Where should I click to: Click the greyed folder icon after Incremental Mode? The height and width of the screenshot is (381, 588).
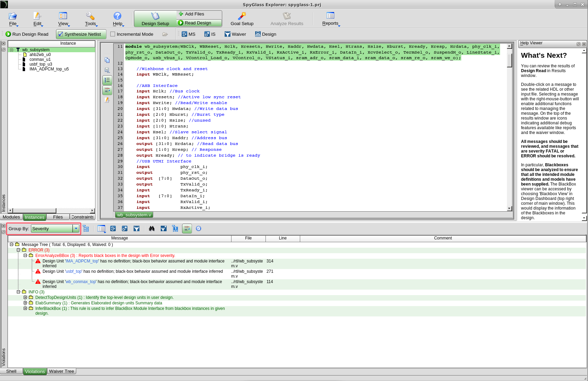(165, 34)
